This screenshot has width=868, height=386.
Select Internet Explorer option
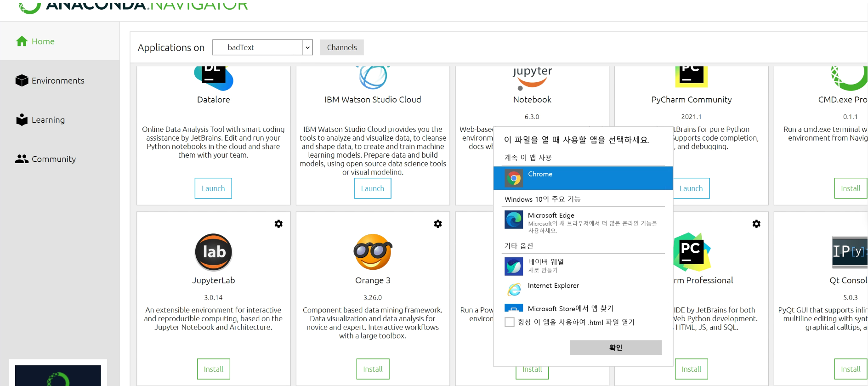tap(583, 289)
